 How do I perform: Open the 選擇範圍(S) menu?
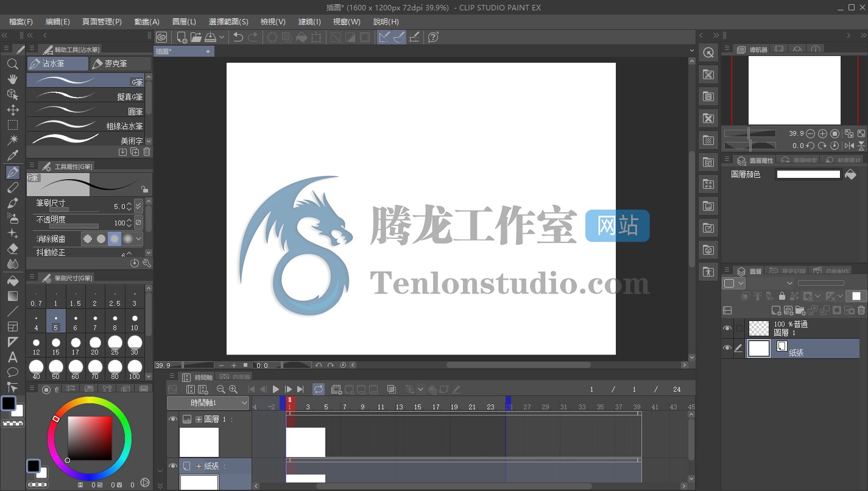pos(228,22)
